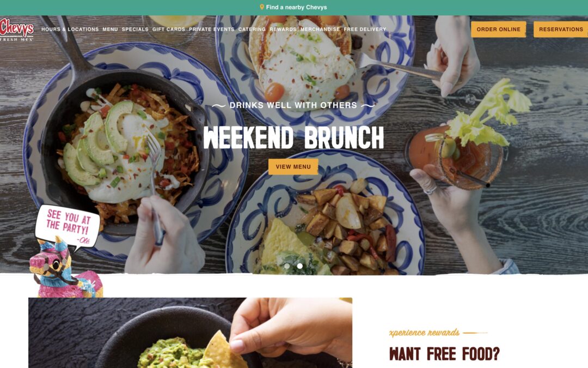Image resolution: width=588 pixels, height=368 pixels.
Task: Click the 'See you at the party' speech bubble
Action: point(68,227)
